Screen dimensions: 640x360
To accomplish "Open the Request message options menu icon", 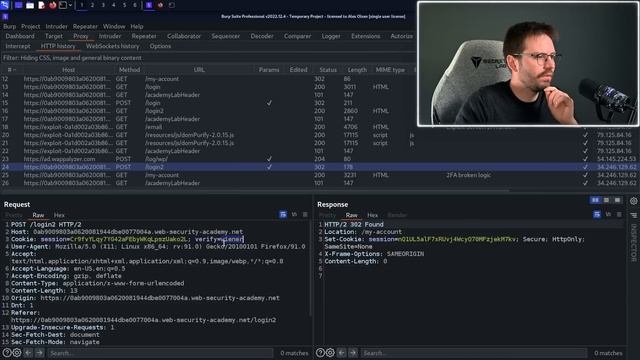I will coord(305,214).
